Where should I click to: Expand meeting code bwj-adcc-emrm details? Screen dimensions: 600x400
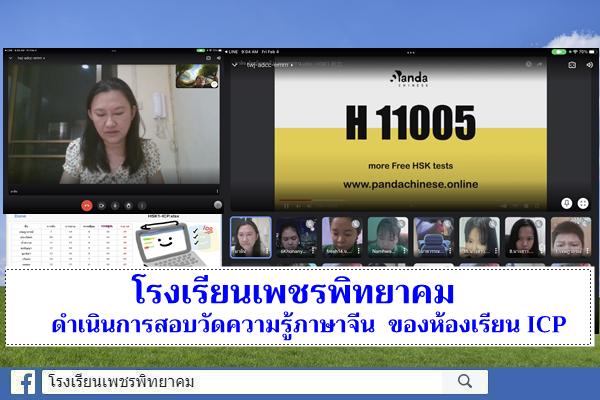coord(264,65)
